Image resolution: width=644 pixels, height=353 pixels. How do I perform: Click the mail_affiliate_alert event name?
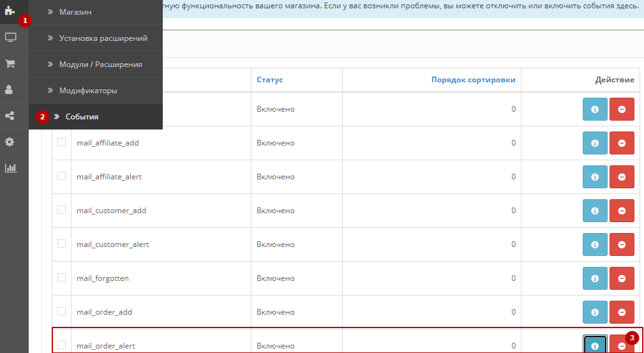tap(109, 177)
